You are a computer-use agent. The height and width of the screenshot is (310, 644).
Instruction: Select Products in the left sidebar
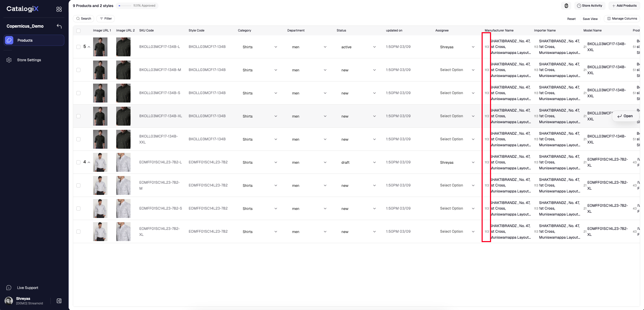[34, 40]
